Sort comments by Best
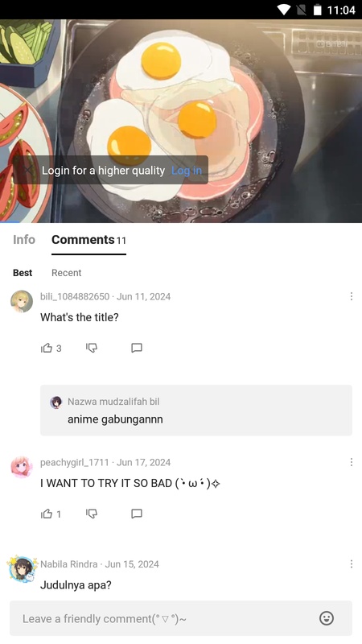Image resolution: width=362 pixels, height=644 pixels. [23, 273]
